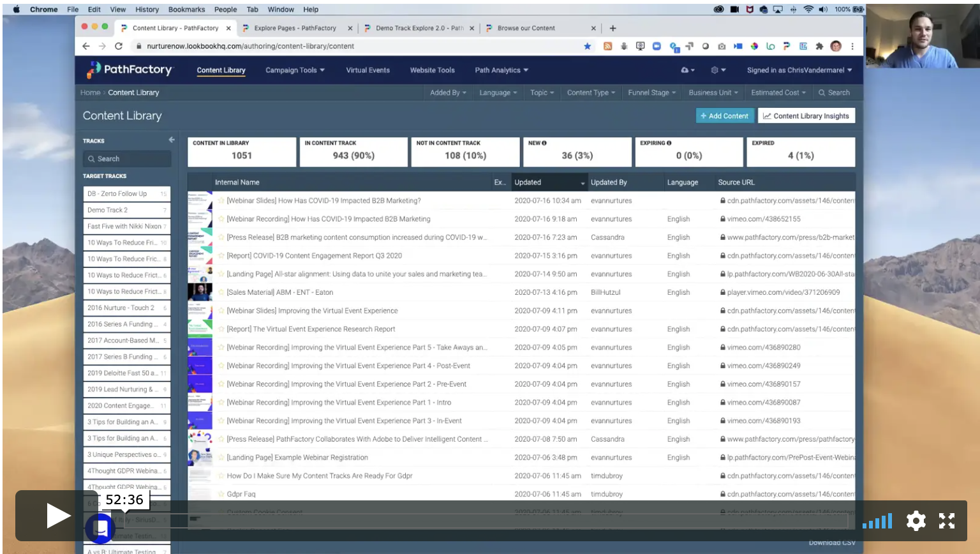Image resolution: width=980 pixels, height=554 pixels.
Task: Star the Press Release B2B marketing row
Action: (x=221, y=237)
